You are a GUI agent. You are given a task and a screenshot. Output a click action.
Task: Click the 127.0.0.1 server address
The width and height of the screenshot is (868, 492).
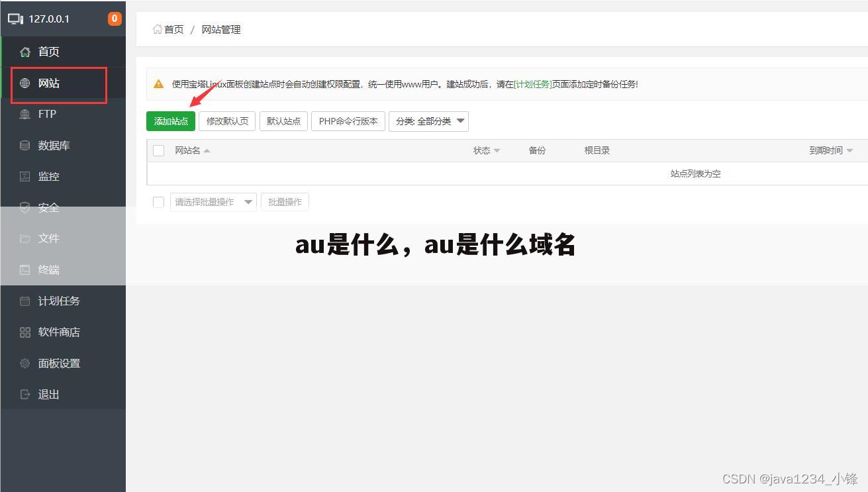pos(49,19)
